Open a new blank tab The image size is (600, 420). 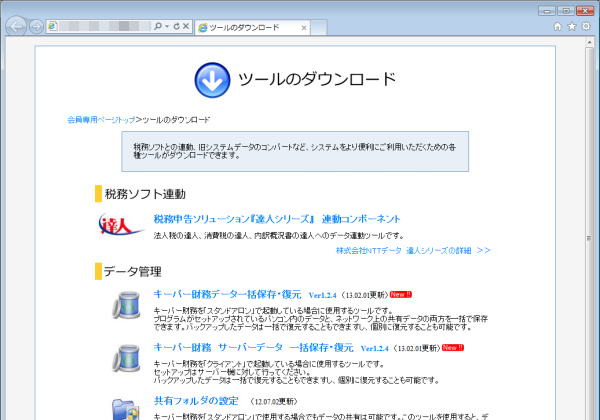318,28
